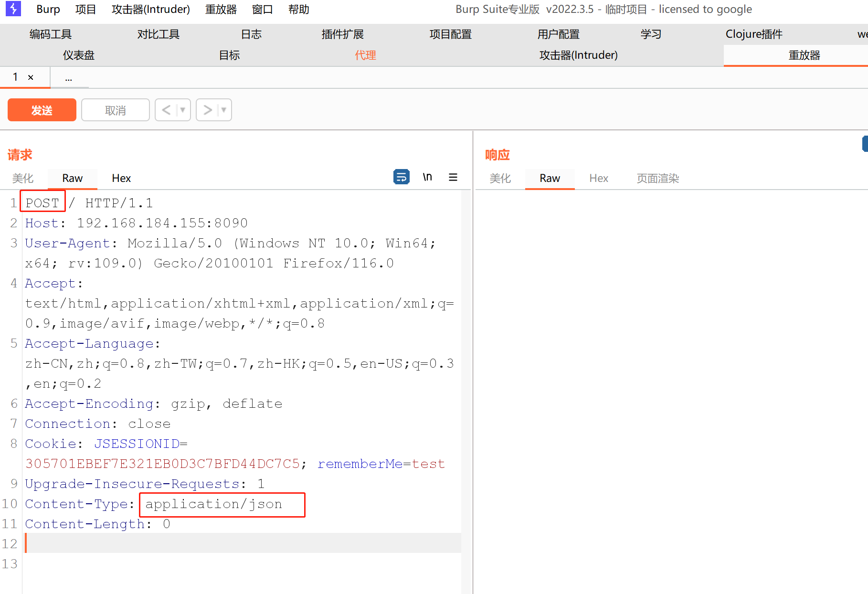Expand the back history dropdown arrow
Image resolution: width=868 pixels, height=594 pixels.
click(182, 110)
